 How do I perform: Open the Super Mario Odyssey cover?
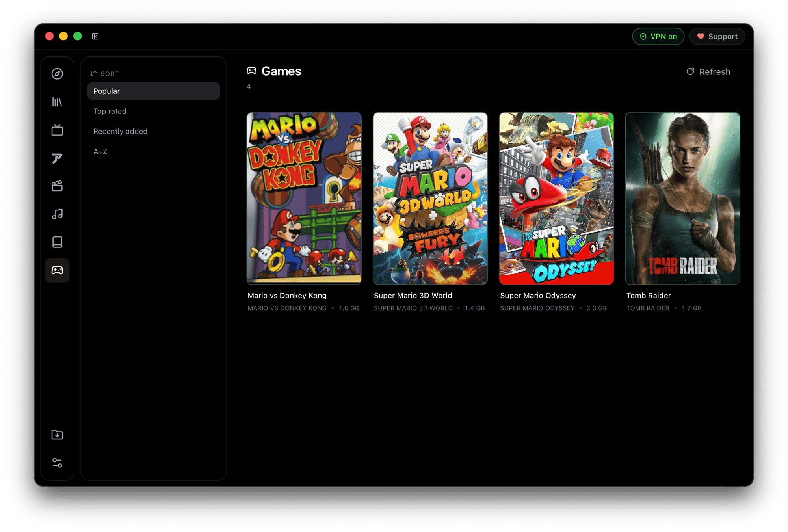click(556, 198)
